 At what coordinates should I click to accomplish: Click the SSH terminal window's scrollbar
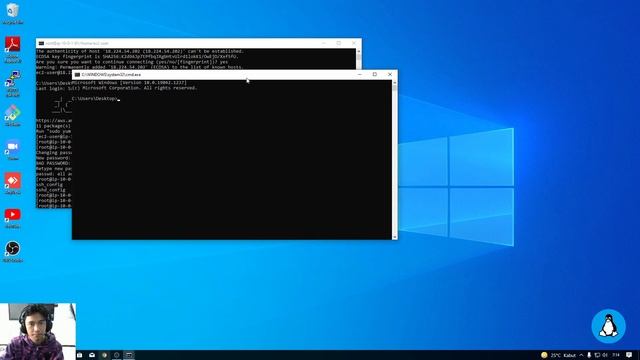click(x=359, y=59)
